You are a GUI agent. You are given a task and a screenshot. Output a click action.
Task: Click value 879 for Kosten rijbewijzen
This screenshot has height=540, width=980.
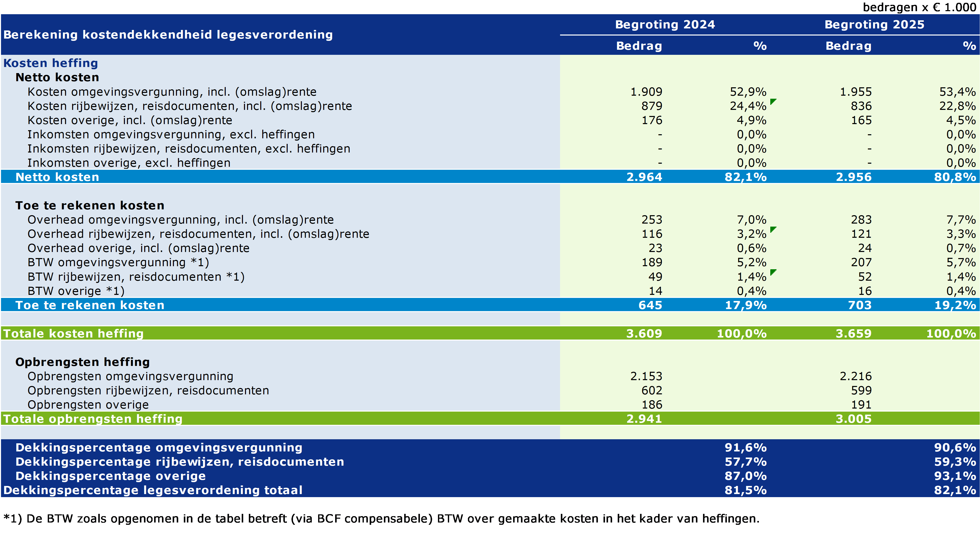652,106
